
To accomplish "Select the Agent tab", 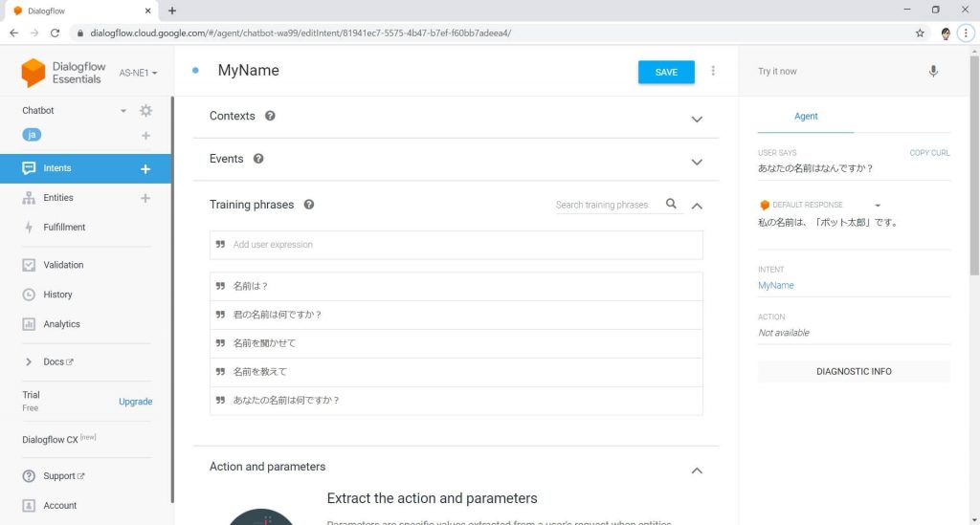I will (806, 116).
